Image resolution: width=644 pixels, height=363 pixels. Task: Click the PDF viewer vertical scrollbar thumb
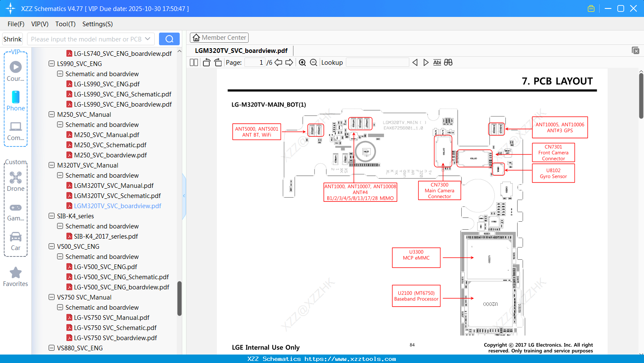click(641, 96)
